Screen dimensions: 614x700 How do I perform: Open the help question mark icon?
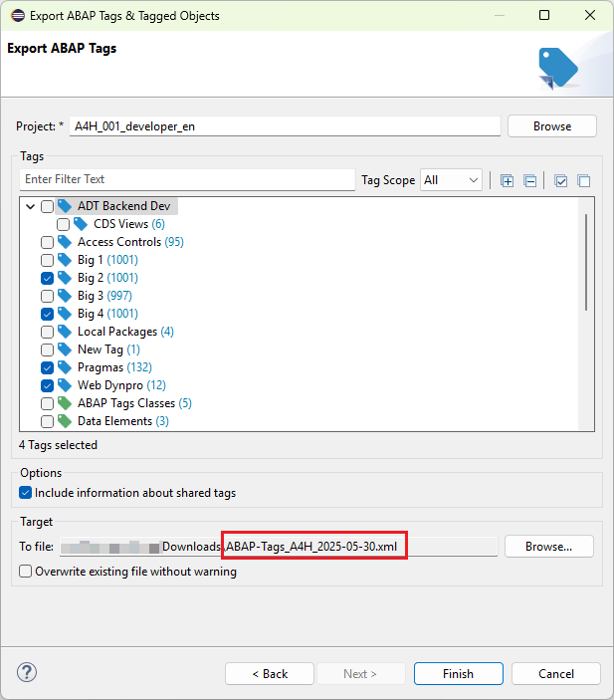click(x=27, y=672)
